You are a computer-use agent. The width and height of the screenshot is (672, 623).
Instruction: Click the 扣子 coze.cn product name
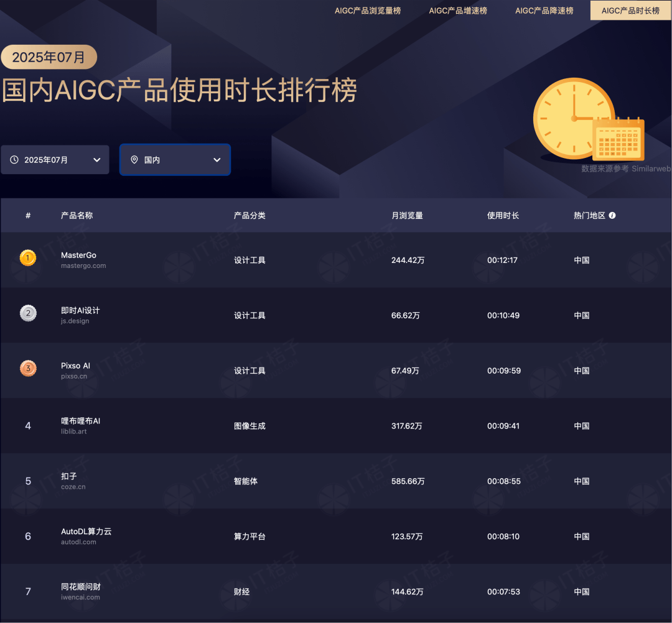(69, 476)
